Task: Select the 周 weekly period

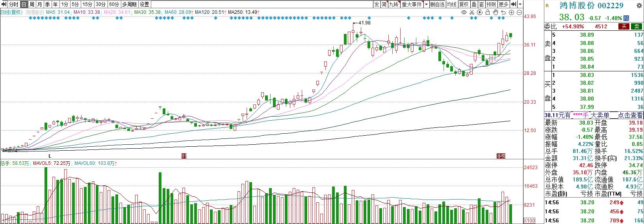Action: 32,4
